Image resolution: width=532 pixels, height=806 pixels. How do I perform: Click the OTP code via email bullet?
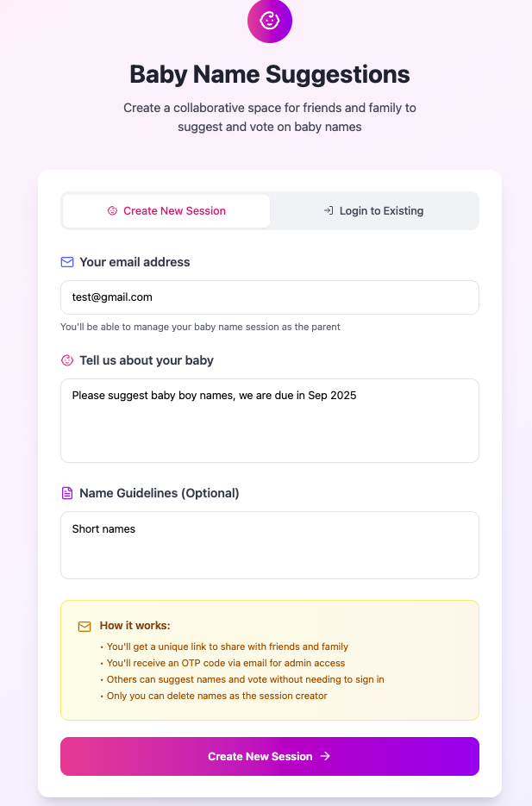click(226, 663)
